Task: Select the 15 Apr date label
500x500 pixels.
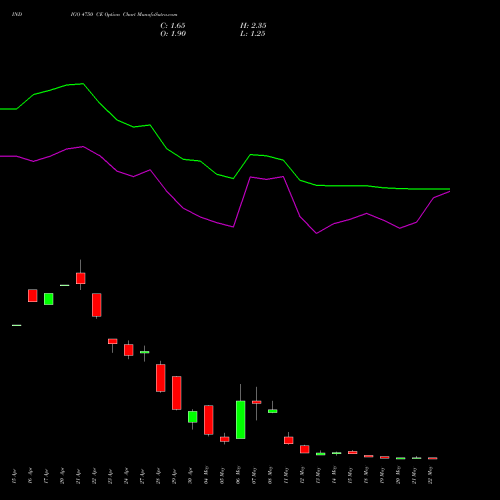Action: 14,476
